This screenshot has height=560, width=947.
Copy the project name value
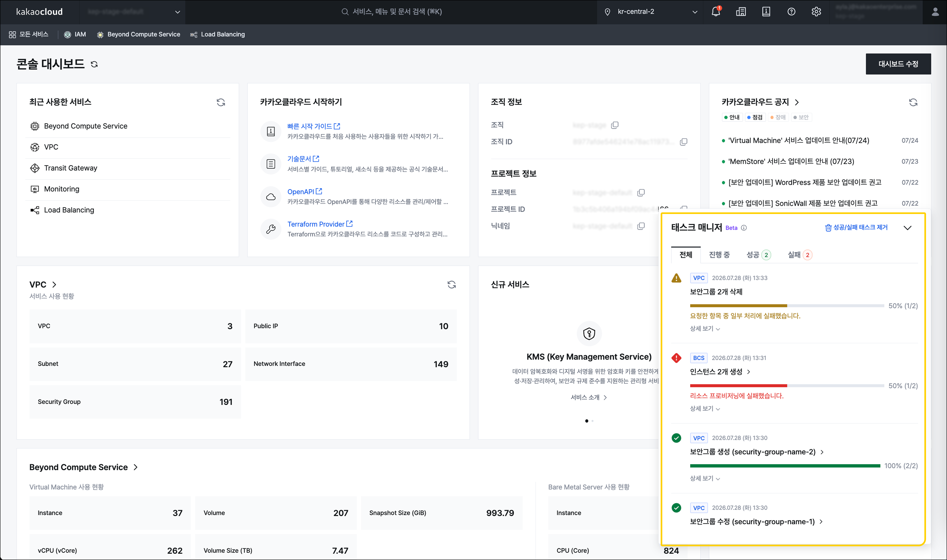tap(641, 192)
